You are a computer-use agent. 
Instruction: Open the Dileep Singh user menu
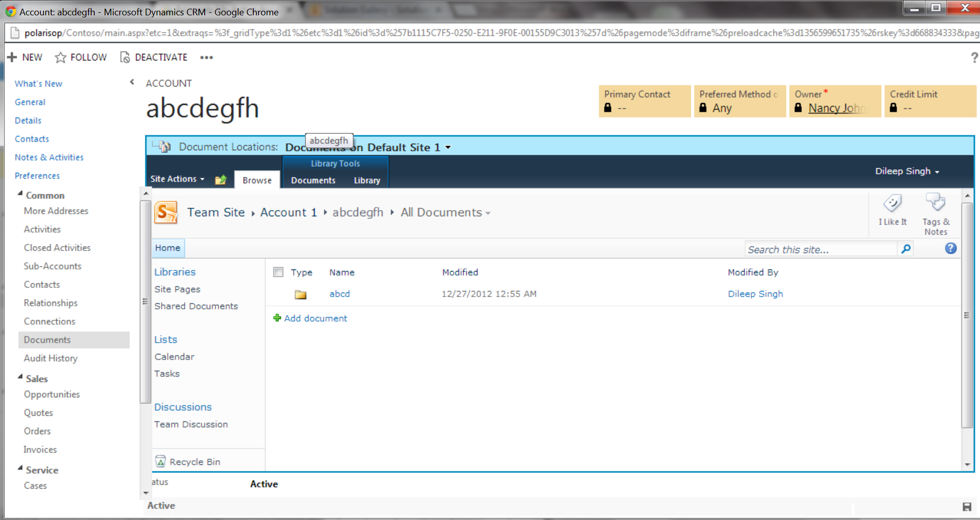[906, 171]
